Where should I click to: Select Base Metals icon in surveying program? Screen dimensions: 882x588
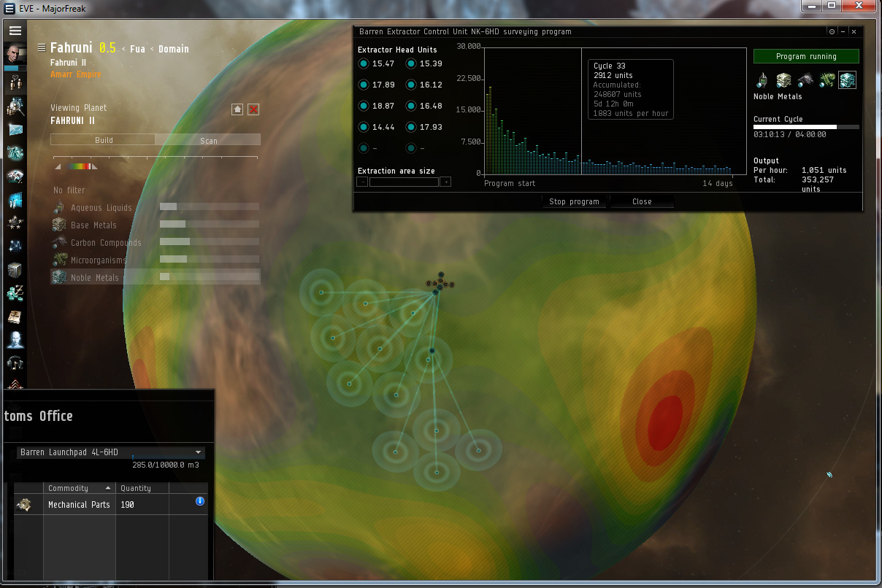click(783, 80)
